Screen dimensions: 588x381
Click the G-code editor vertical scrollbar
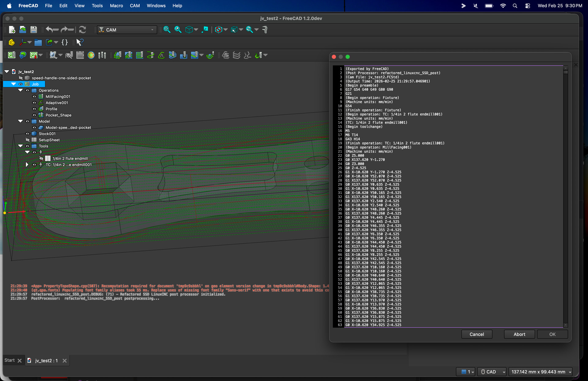[565, 196]
